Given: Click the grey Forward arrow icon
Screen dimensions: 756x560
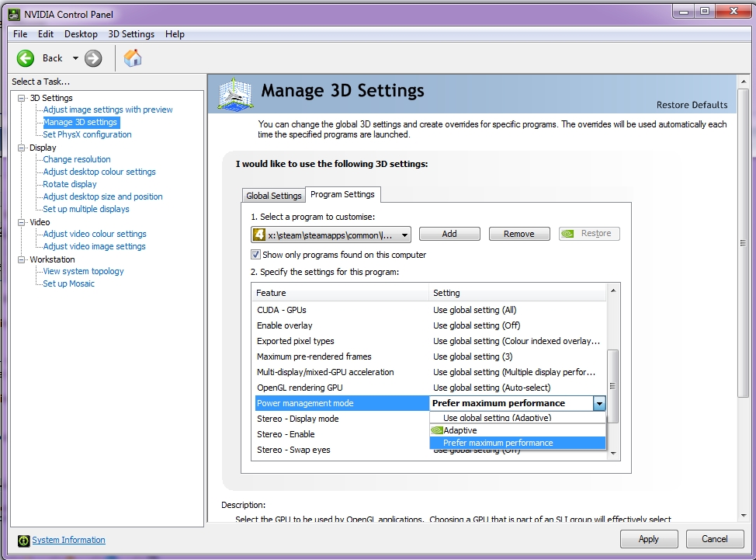Looking at the screenshot, I should [x=93, y=58].
